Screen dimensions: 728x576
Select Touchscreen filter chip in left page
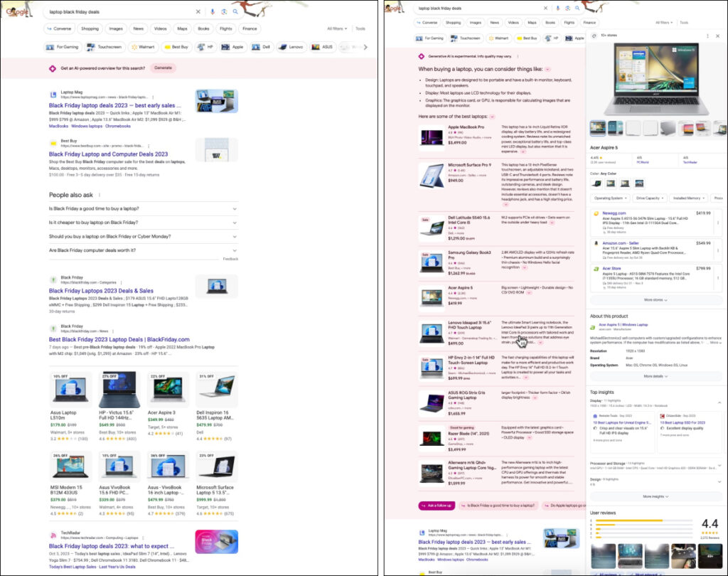[x=105, y=47]
